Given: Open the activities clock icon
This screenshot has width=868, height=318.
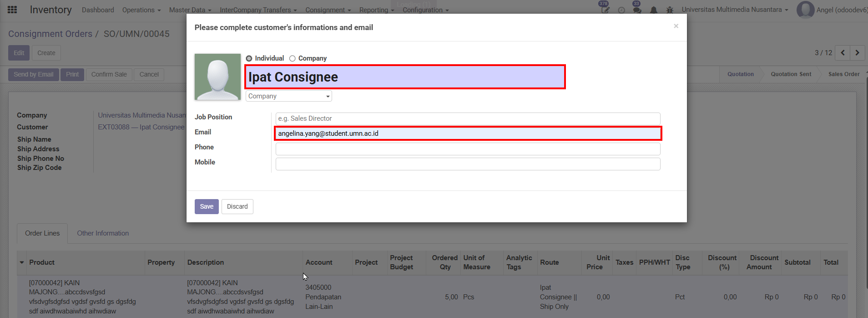Looking at the screenshot, I should 621,10.
